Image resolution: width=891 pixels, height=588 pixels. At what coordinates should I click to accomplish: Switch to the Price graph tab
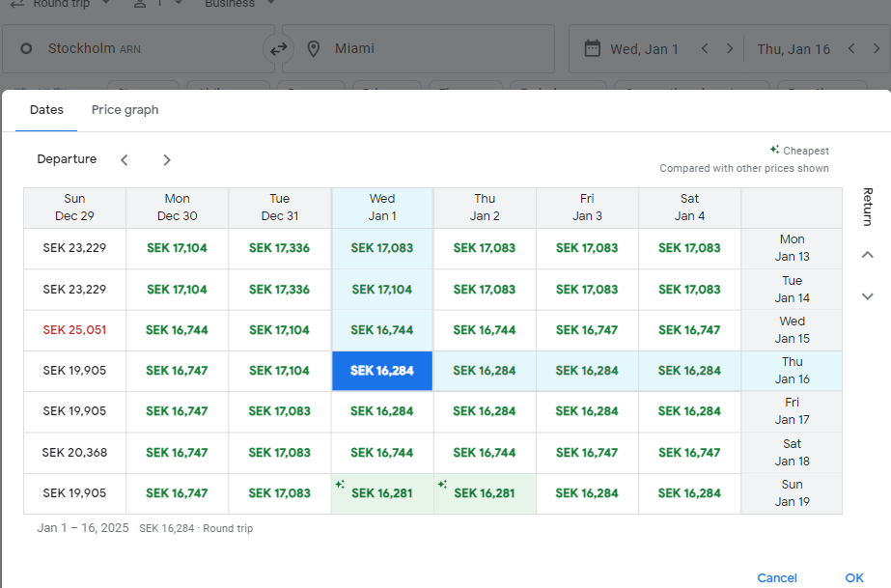[x=125, y=110]
